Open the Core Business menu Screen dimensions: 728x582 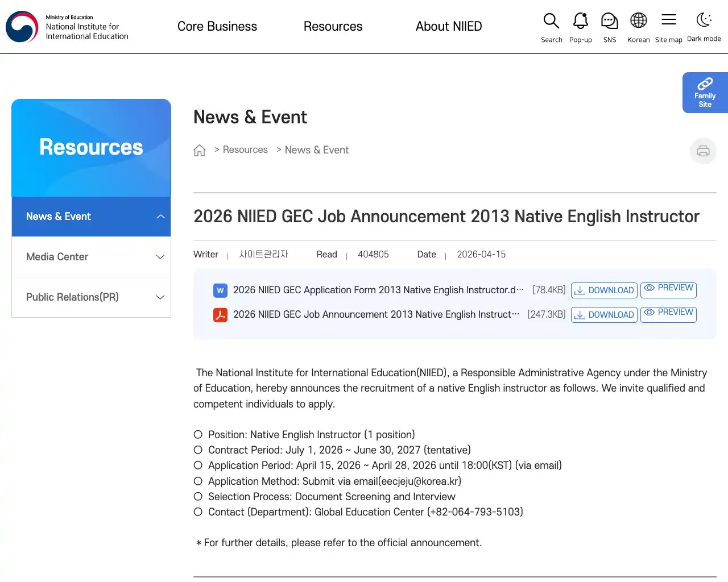coord(217,27)
